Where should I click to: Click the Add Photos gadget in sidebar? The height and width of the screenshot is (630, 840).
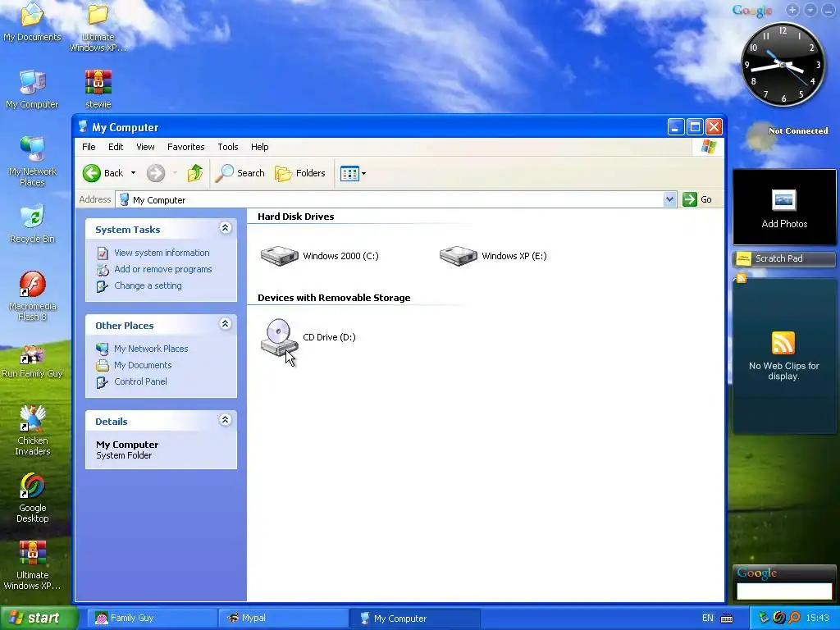[x=784, y=208]
